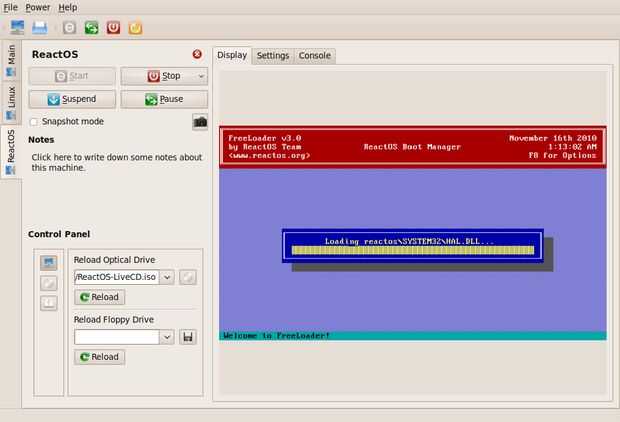Viewport: 620px width, 422px height.
Task: Click the green pause icon in the toolbar
Action: click(91, 28)
